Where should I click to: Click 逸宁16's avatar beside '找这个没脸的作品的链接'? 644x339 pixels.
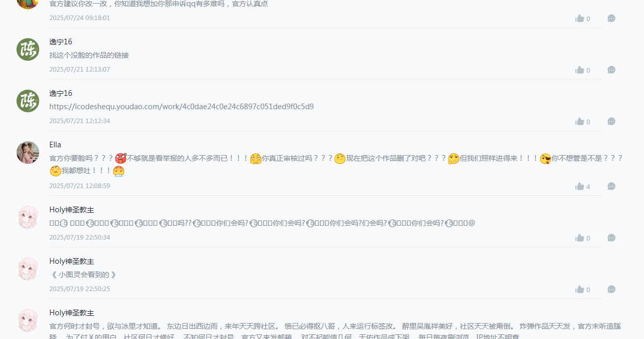pos(28,49)
